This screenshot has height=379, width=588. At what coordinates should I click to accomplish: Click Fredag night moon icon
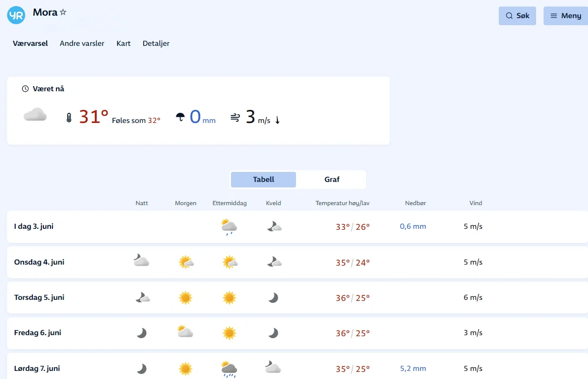pos(142,333)
